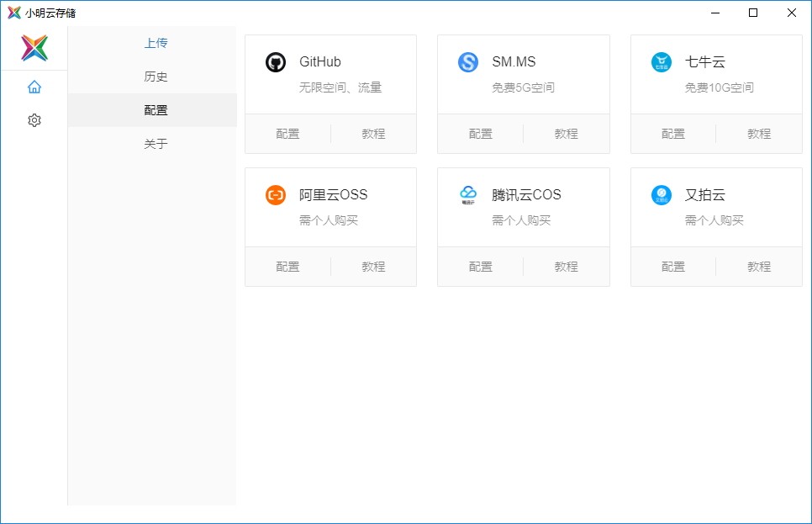Open 教程 link for SM.MS
The height and width of the screenshot is (524, 812).
[x=566, y=134]
